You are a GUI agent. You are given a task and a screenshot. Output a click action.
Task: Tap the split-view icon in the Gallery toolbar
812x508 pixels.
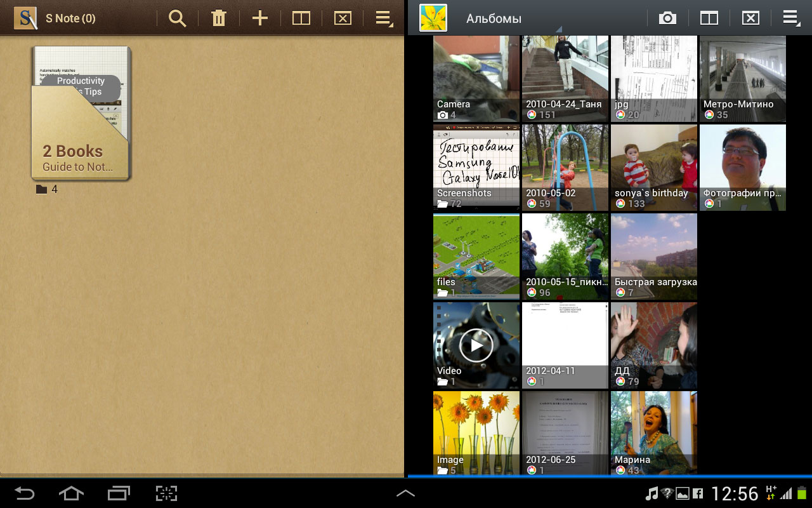click(x=709, y=18)
